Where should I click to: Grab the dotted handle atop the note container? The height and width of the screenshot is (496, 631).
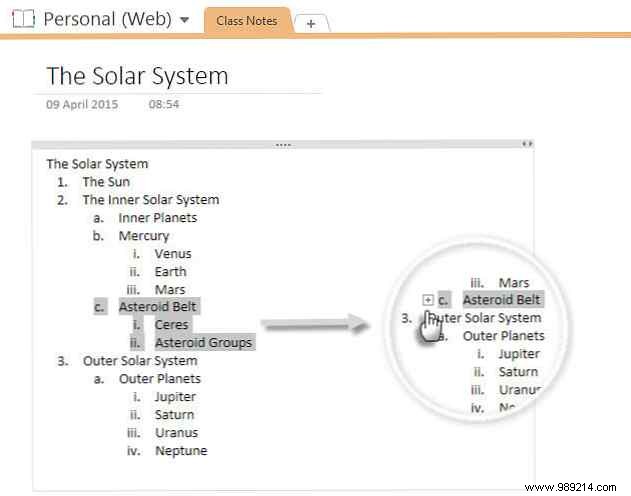pyautogui.click(x=283, y=145)
